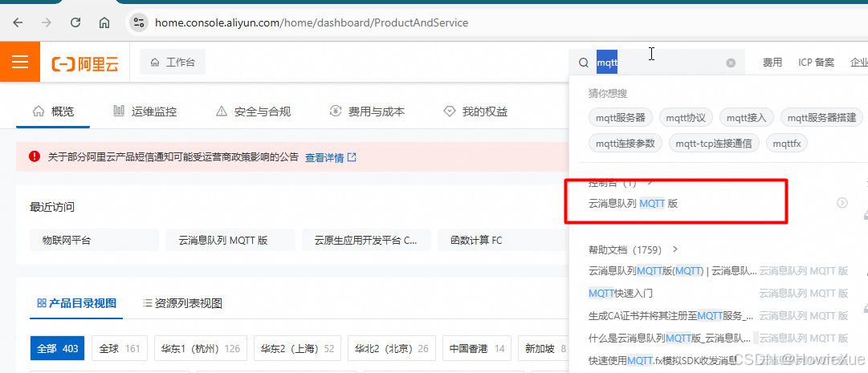This screenshot has width=868, height=373.
Task: Open the 工作台 button
Action: [x=173, y=62]
